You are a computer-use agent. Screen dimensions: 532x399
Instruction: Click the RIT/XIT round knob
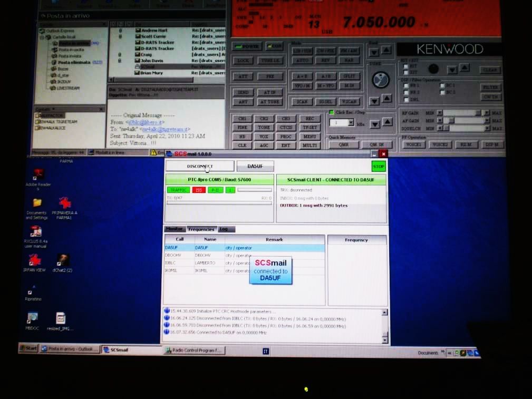433,69
